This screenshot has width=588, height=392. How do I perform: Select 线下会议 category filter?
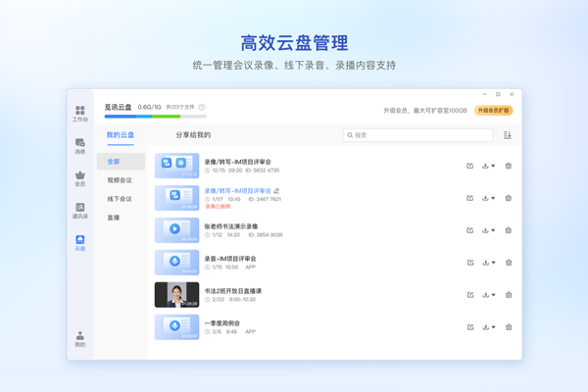[120, 199]
